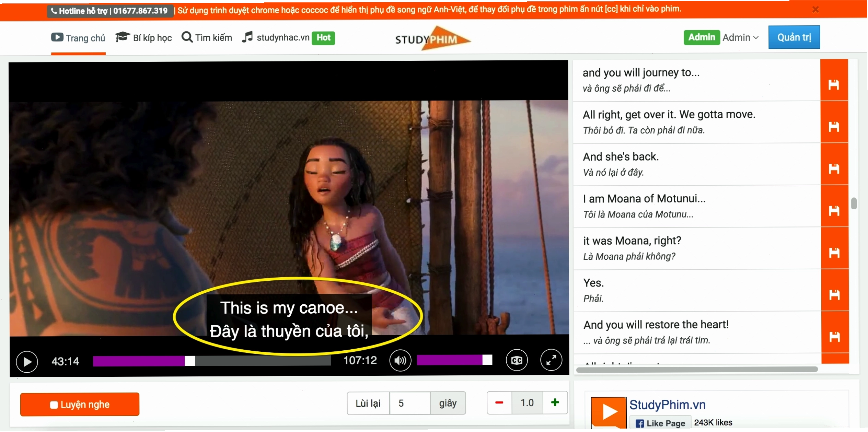This screenshot has width=868, height=432.
Task: Save the subtitle 'All right, get over it'
Action: [x=834, y=127]
